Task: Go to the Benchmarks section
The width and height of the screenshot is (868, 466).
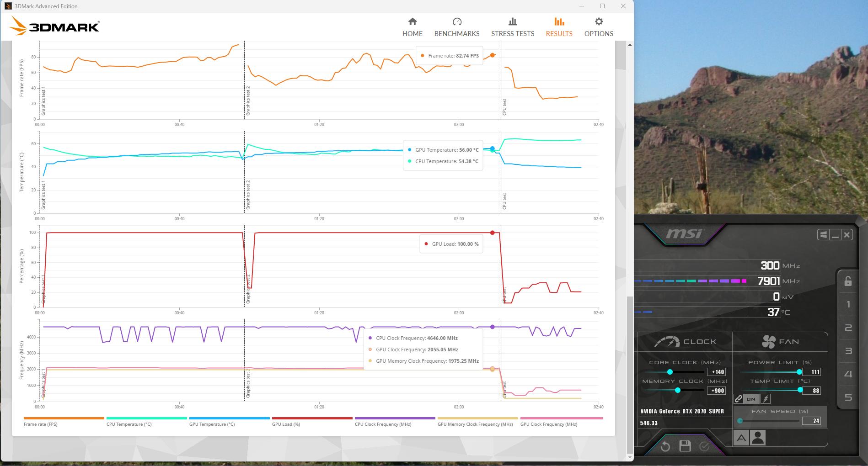Action: (x=457, y=27)
